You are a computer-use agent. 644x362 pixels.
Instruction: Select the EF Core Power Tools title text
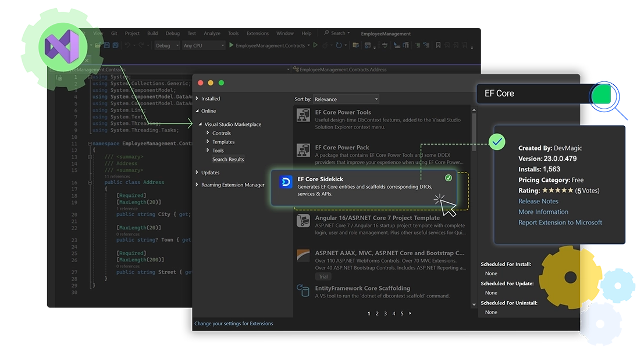click(x=343, y=112)
